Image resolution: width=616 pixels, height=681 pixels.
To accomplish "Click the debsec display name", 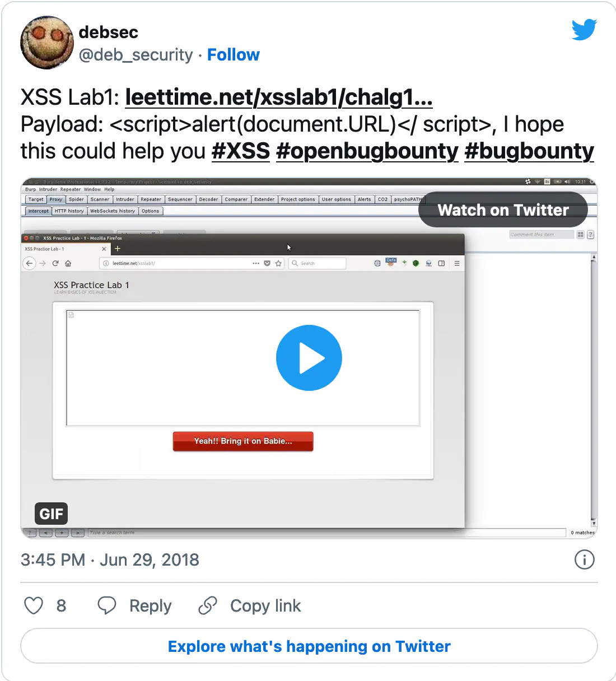I will click(x=109, y=32).
